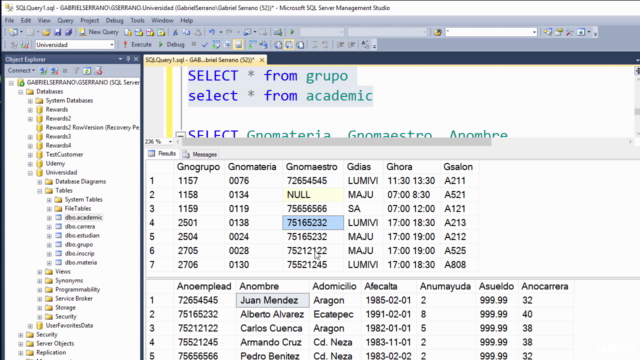Click the query editor horizontal scrollbar
Image resolution: width=640 pixels, height=360 pixels.
click(337, 142)
